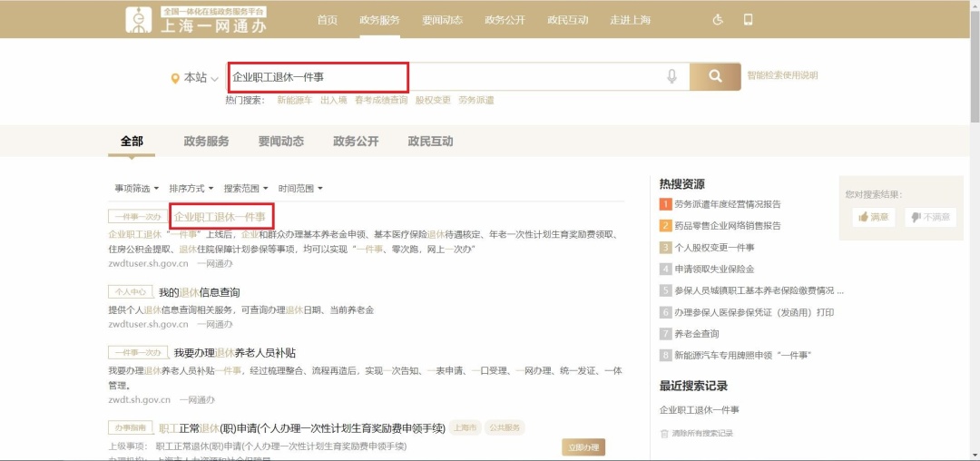Screen dimensions: 980x461
Task: Open the 事项筛选 filter dropdown
Action: (x=136, y=189)
